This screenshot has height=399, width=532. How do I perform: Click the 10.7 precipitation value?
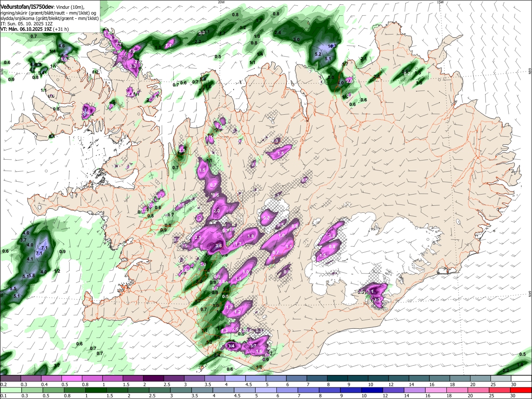(332, 46)
